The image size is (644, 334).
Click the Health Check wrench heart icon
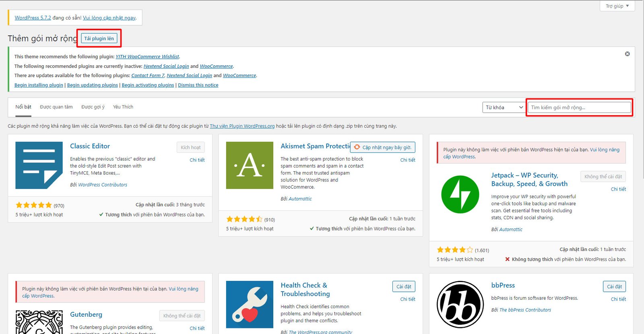click(x=250, y=305)
